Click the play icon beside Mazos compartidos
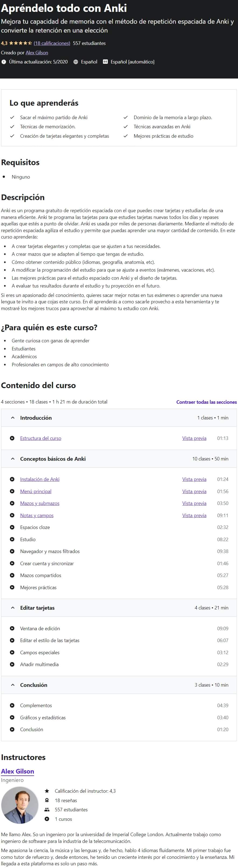Image resolution: width=238 pixels, height=868 pixels. coord(12,575)
